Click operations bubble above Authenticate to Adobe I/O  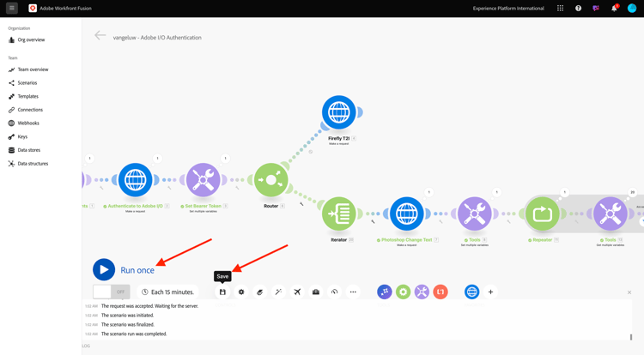pos(157,159)
